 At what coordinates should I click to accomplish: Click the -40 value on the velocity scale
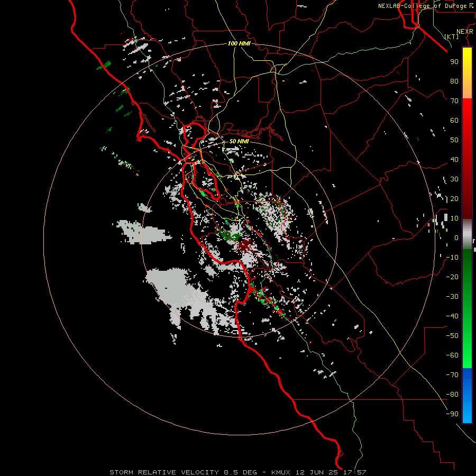pos(452,316)
